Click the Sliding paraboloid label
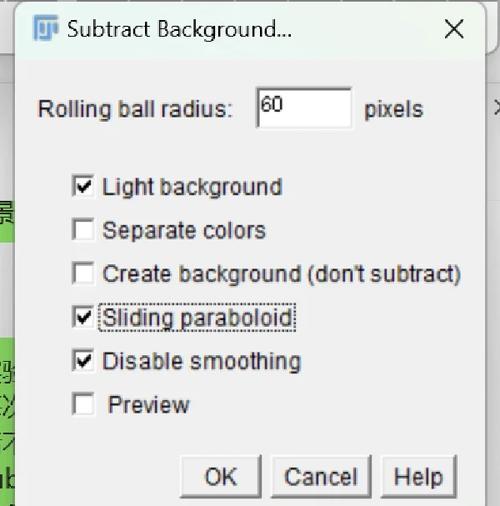 197,318
